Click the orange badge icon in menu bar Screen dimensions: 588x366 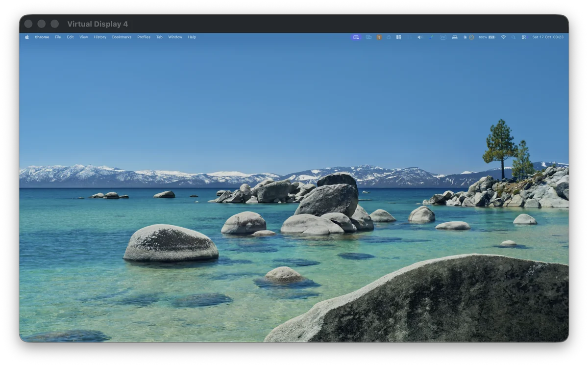(379, 37)
